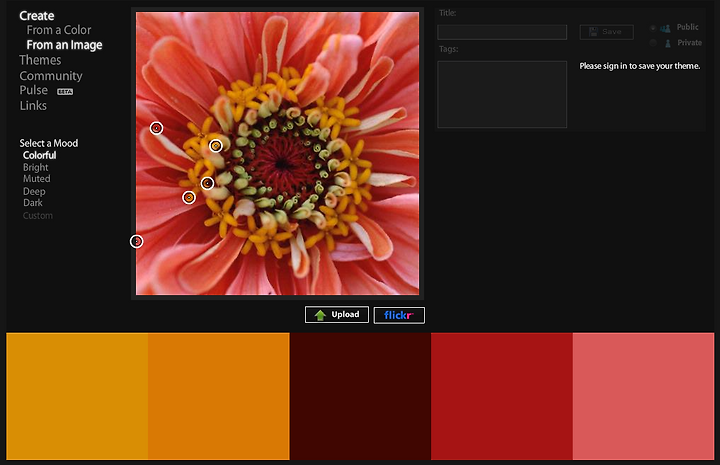
Task: Click the color picker marker on upper-left petal
Action: [x=157, y=128]
